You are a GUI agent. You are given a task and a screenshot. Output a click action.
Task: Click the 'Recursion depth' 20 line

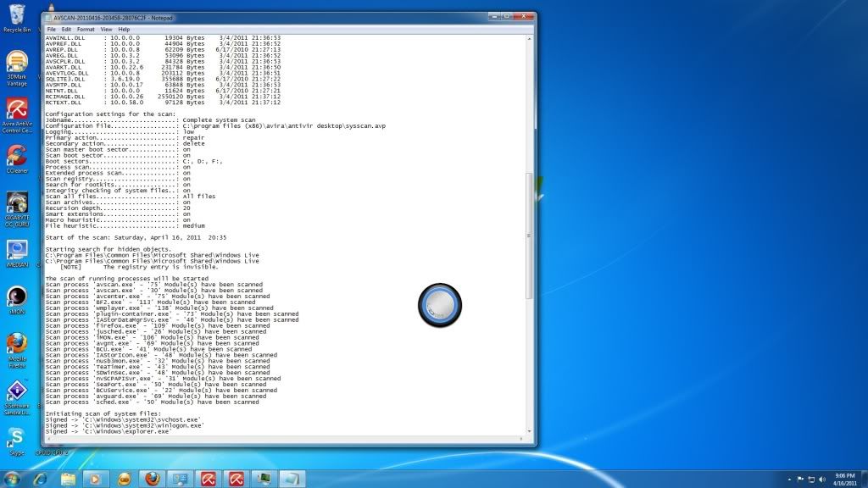[118, 208]
